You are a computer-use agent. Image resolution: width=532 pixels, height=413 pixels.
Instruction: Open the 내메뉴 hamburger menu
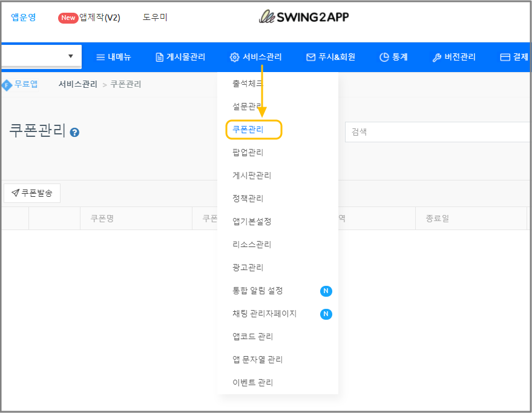coord(114,58)
